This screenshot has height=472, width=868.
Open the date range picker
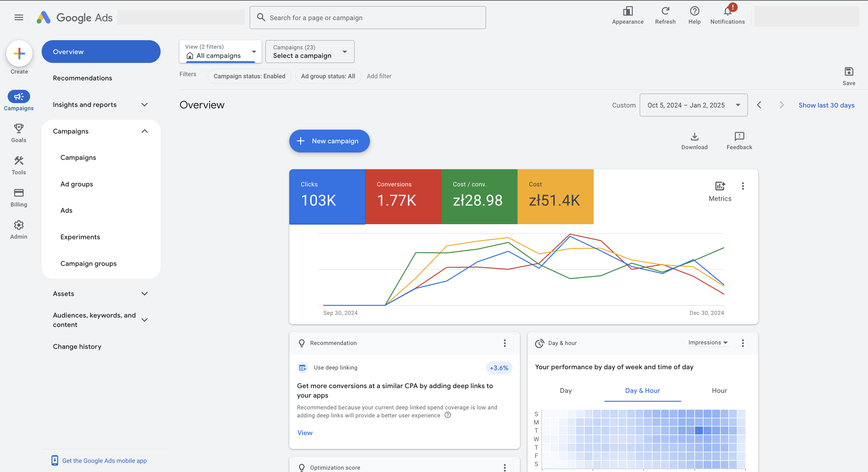click(694, 105)
